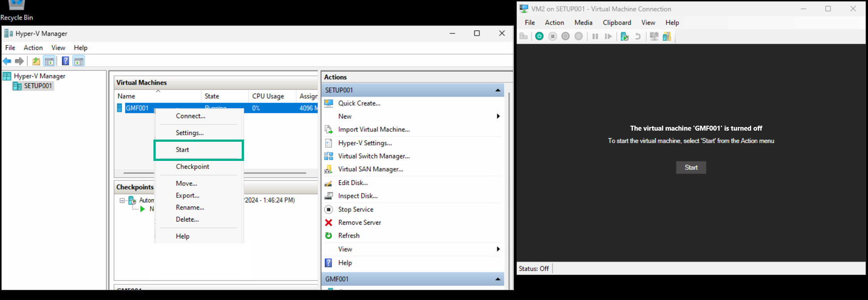Click the Save state icon in VM Connection toolbar
The image size is (868, 300).
(579, 37)
